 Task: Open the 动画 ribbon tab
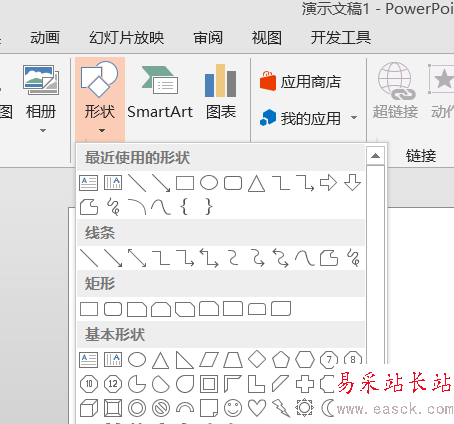pyautogui.click(x=45, y=38)
